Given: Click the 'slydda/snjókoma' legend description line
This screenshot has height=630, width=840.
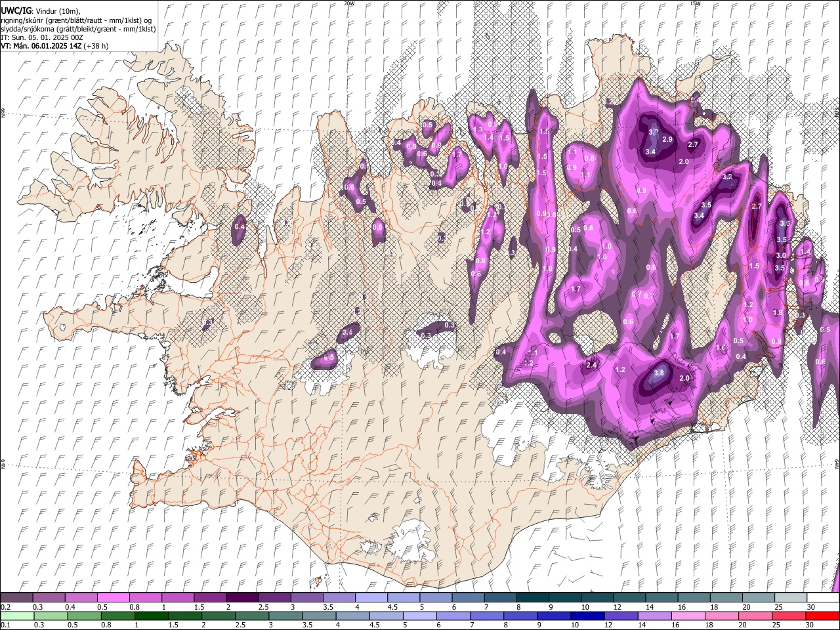Looking at the screenshot, I should click(x=78, y=29).
